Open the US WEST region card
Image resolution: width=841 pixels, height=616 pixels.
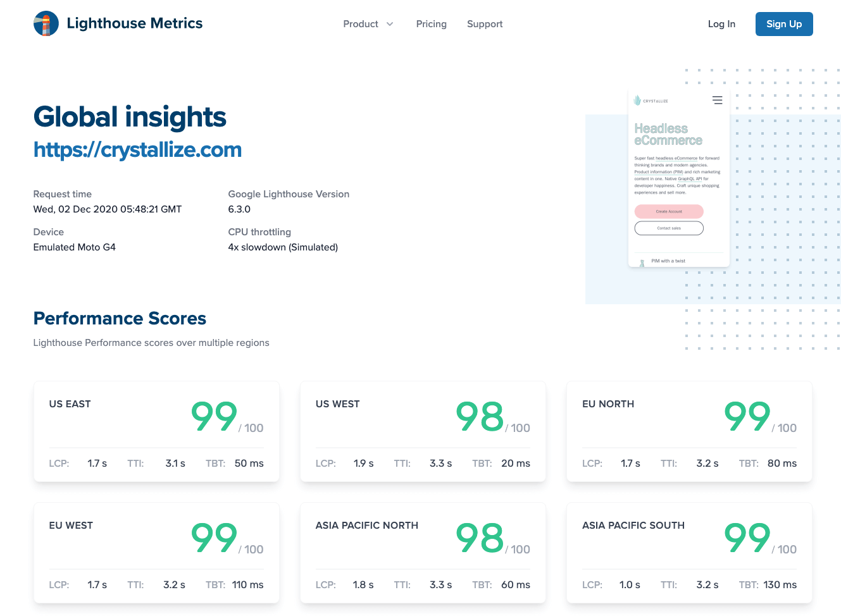[x=423, y=431]
